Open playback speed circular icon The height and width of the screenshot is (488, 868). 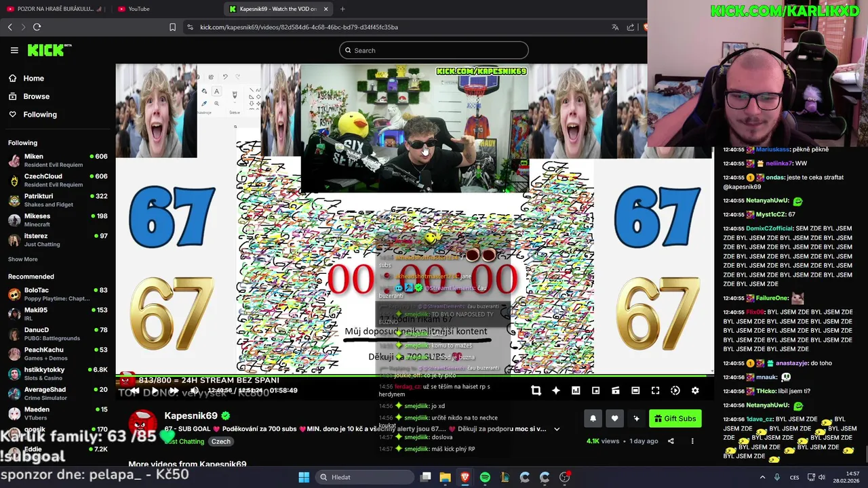(675, 390)
